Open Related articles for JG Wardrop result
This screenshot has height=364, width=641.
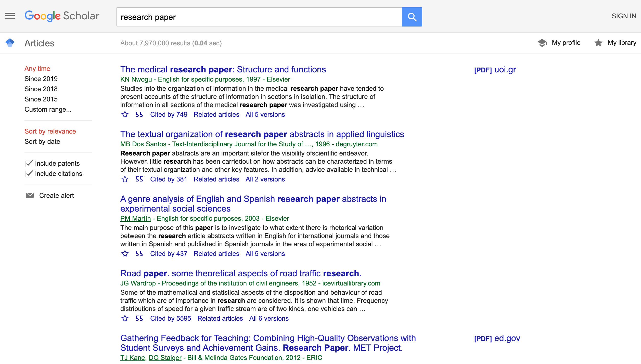coord(220,318)
